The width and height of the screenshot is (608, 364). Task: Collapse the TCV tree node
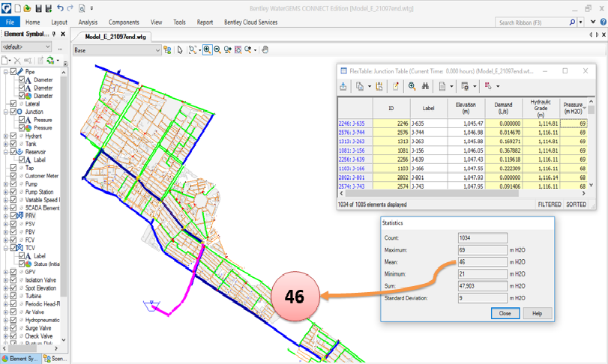(6, 248)
